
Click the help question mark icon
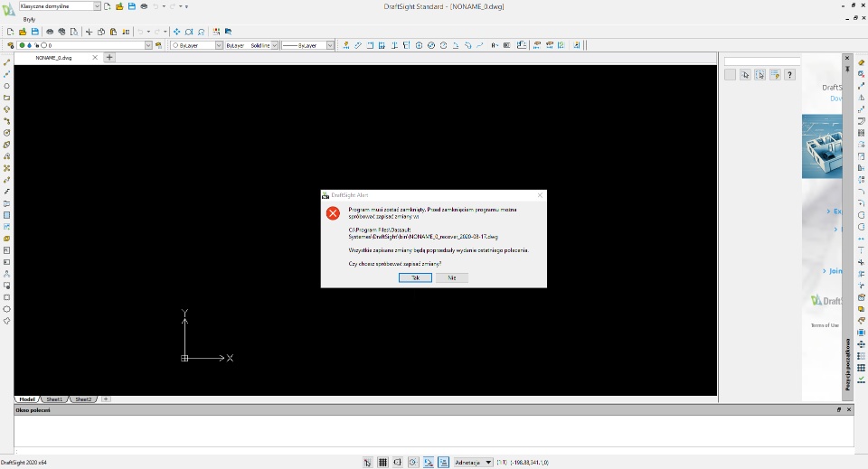pos(790,75)
